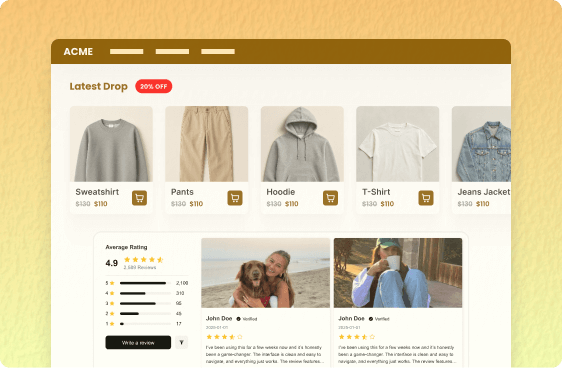Open the first navigation bar item after ACME
This screenshot has height=368, width=562.
(x=127, y=52)
